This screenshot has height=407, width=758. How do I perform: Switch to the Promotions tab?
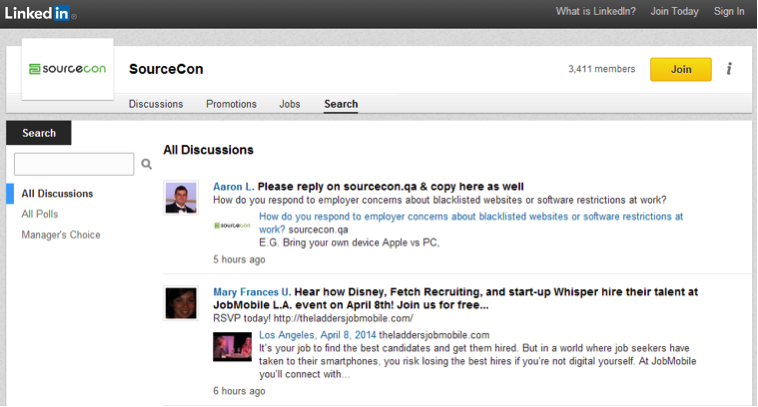pyautogui.click(x=231, y=104)
